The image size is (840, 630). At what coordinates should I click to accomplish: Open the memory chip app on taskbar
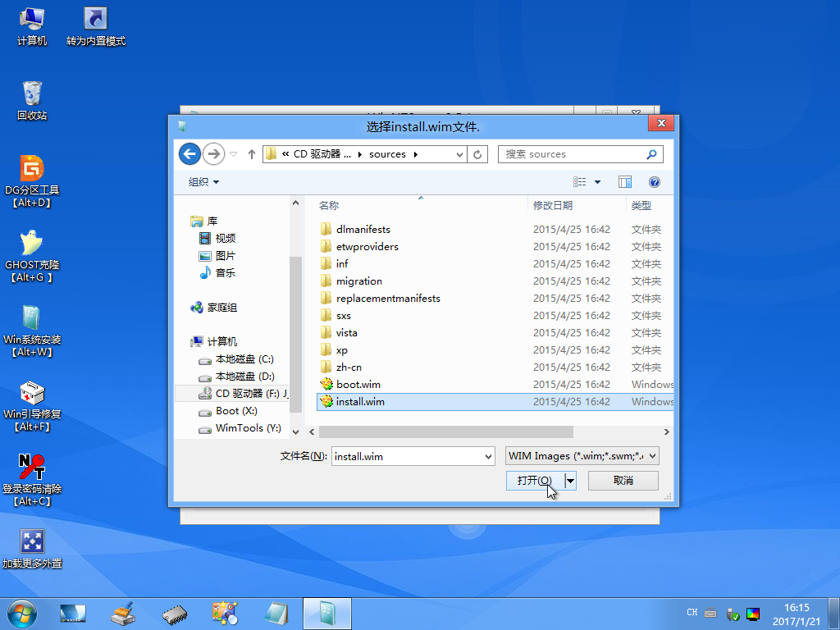pyautogui.click(x=174, y=614)
